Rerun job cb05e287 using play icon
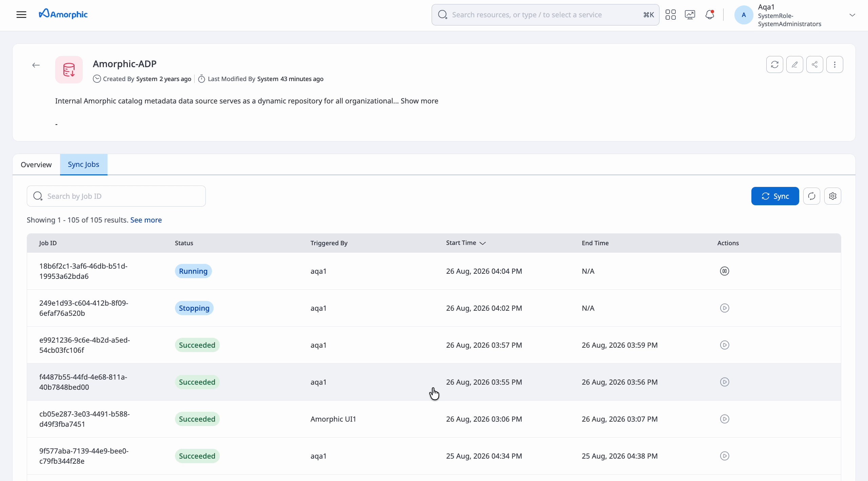 click(725, 419)
